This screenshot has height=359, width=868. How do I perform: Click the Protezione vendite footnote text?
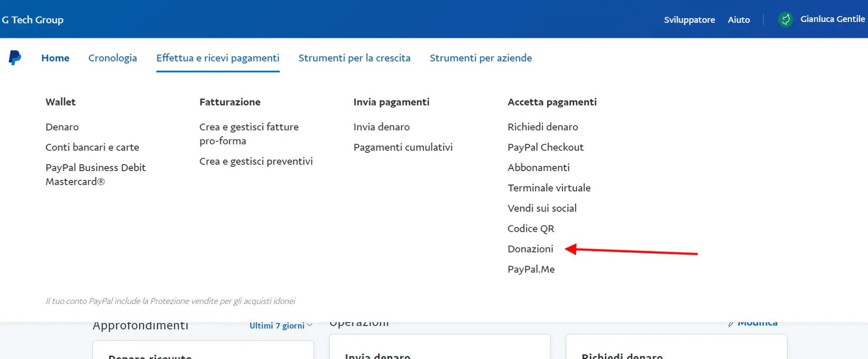[x=170, y=301]
